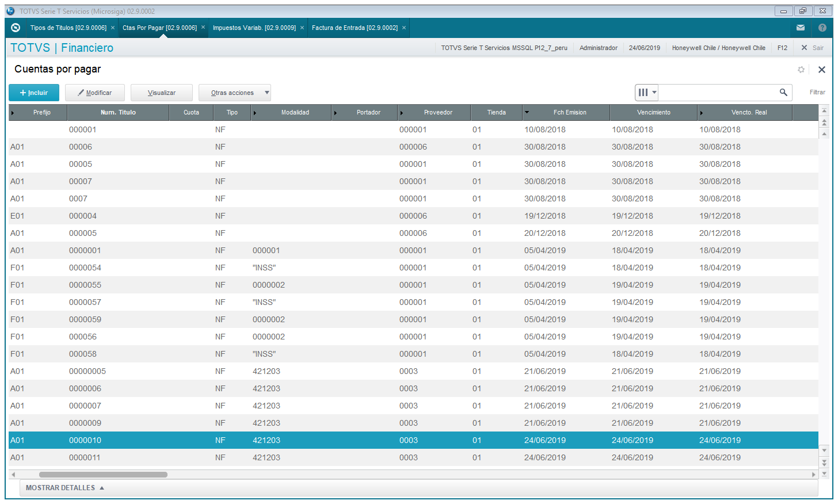Viewport: 838px width, 504px height.
Task: Jump to last record using bottom scroll arrow
Action: [824, 474]
